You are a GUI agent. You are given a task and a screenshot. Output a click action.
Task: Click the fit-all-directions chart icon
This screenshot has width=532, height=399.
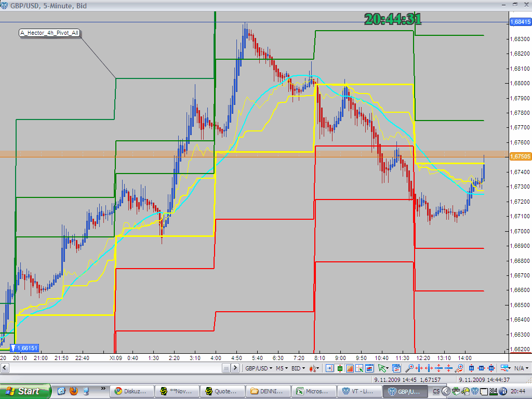click(x=491, y=368)
